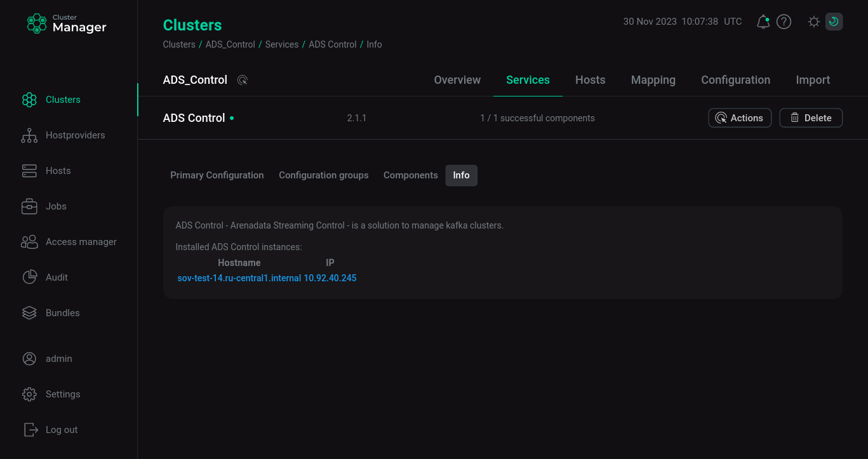Click the cluster actions icon beside ADS_Control
868x459 pixels.
(x=242, y=80)
